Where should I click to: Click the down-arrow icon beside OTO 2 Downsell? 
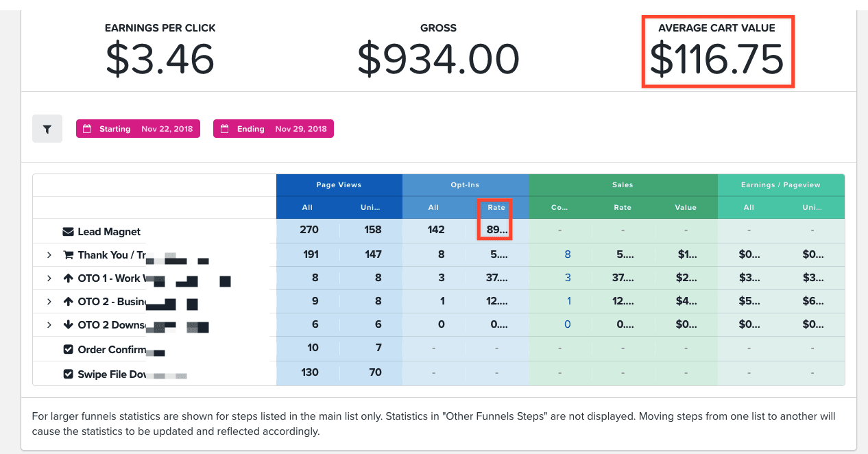point(68,325)
